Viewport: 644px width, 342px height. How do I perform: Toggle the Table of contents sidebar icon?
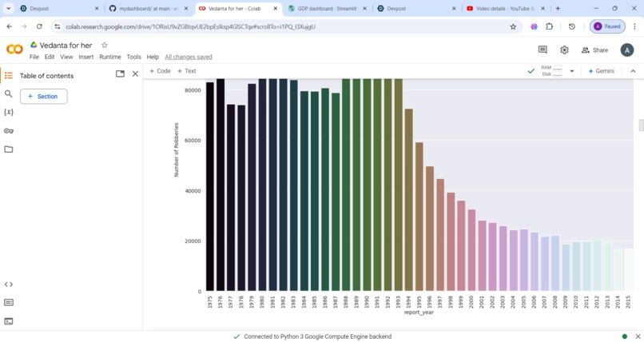pyautogui.click(x=8, y=76)
